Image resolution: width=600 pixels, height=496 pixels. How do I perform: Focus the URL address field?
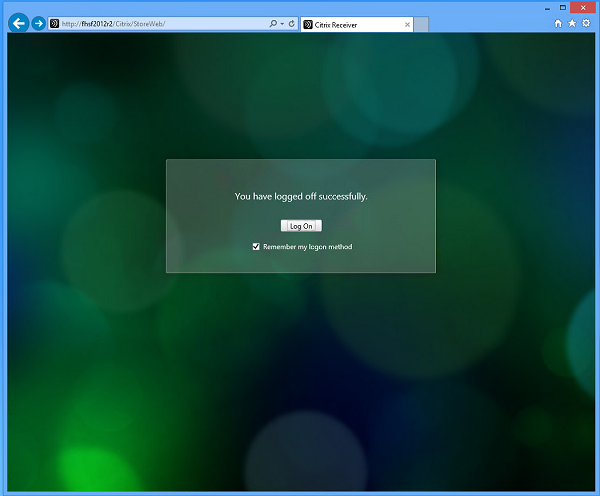click(160, 23)
